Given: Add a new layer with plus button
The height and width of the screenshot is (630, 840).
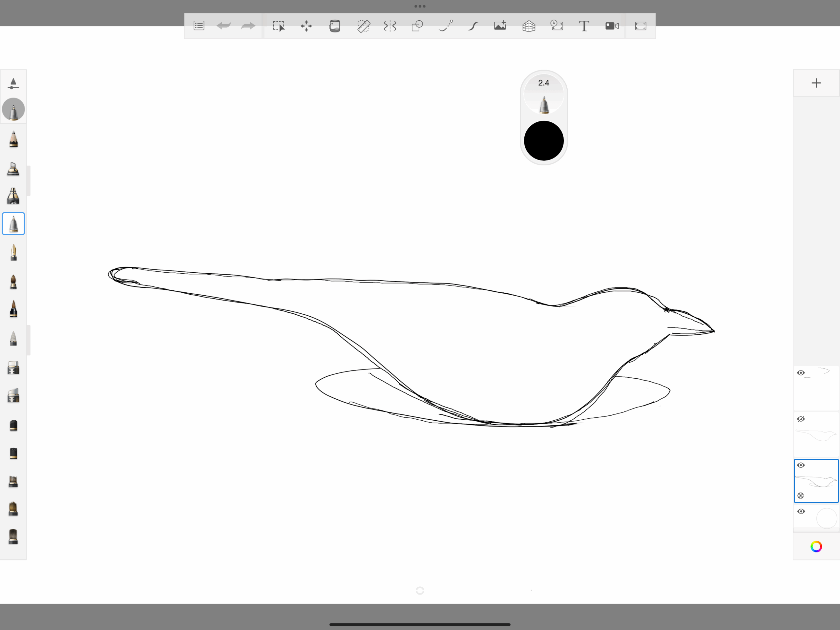Looking at the screenshot, I should click(816, 83).
